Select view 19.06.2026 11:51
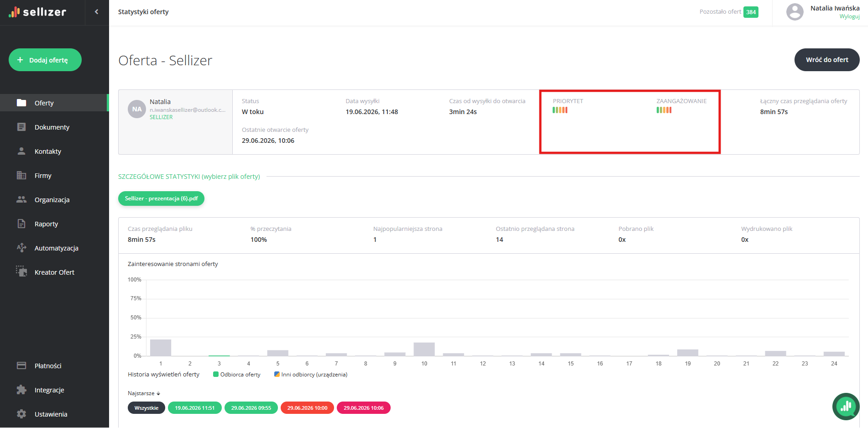The width and height of the screenshot is (868, 428). [x=195, y=408]
